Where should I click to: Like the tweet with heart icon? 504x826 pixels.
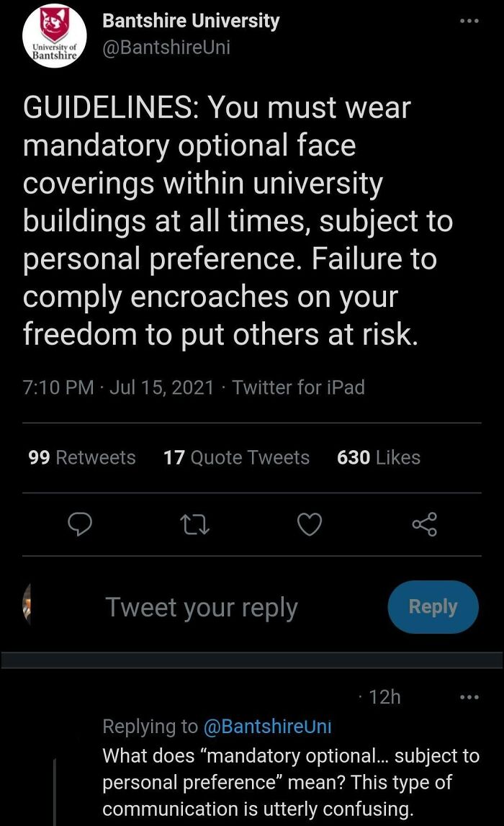coord(310,525)
